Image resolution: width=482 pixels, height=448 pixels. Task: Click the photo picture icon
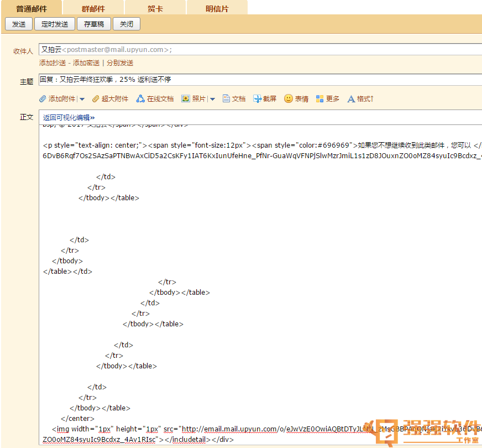(x=186, y=98)
